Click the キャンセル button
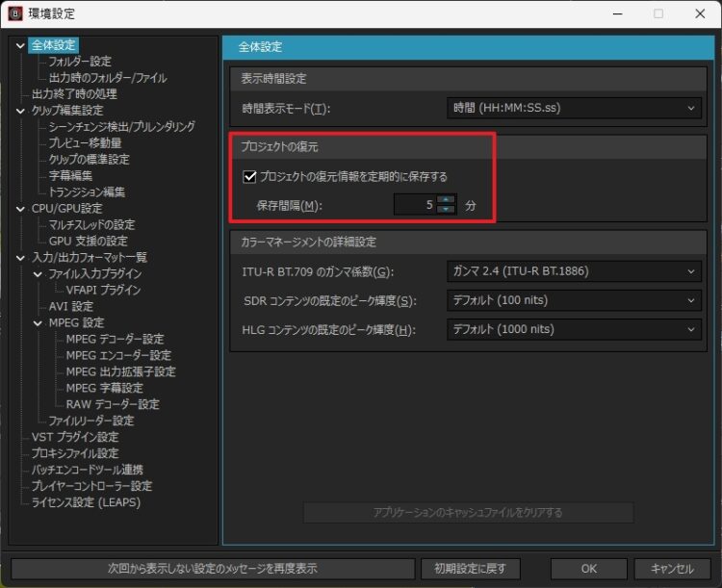The height and width of the screenshot is (588, 722). pos(672,569)
